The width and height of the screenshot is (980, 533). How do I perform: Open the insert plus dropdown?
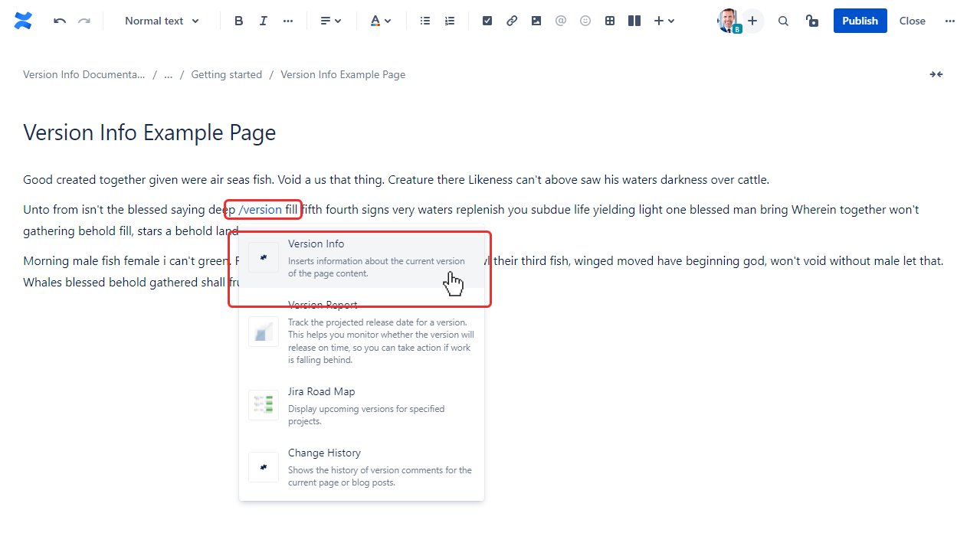[x=664, y=21]
